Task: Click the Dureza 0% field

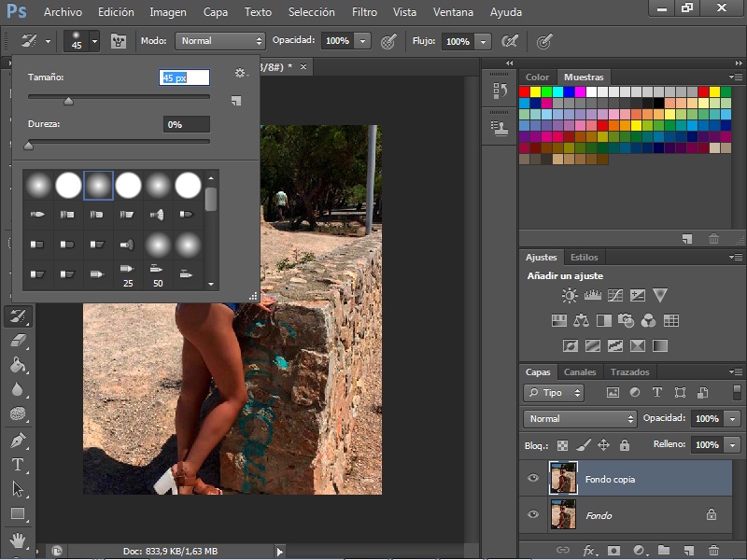Action: click(x=186, y=125)
